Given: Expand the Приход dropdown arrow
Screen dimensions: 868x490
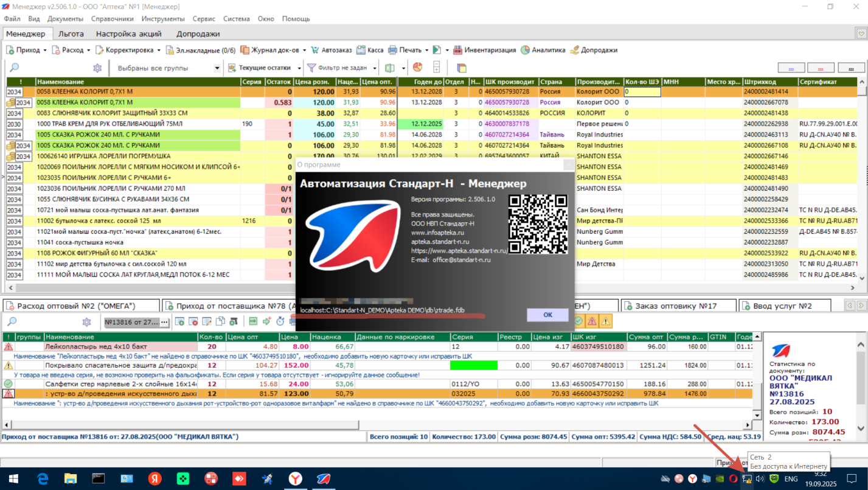Looking at the screenshot, I should pyautogui.click(x=45, y=50).
